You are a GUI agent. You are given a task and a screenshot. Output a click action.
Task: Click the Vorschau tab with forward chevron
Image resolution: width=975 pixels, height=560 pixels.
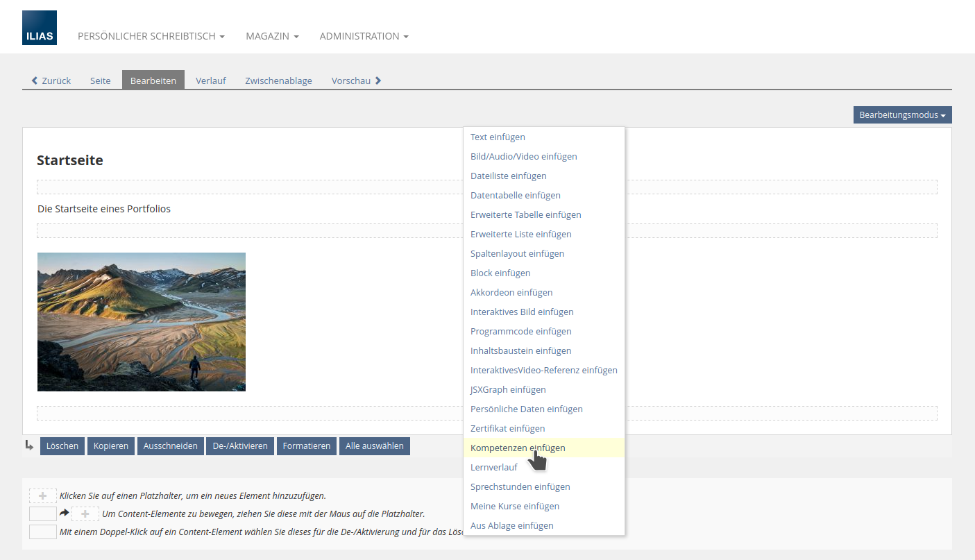click(x=356, y=80)
